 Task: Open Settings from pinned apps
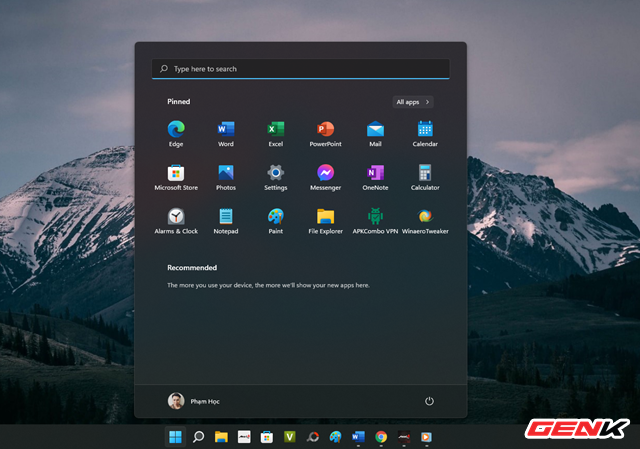(x=276, y=177)
